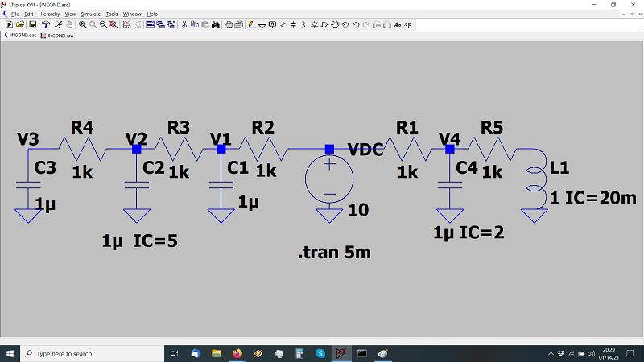The width and height of the screenshot is (644, 362).
Task: Place a ground symbol from toolbar
Action: [262, 25]
